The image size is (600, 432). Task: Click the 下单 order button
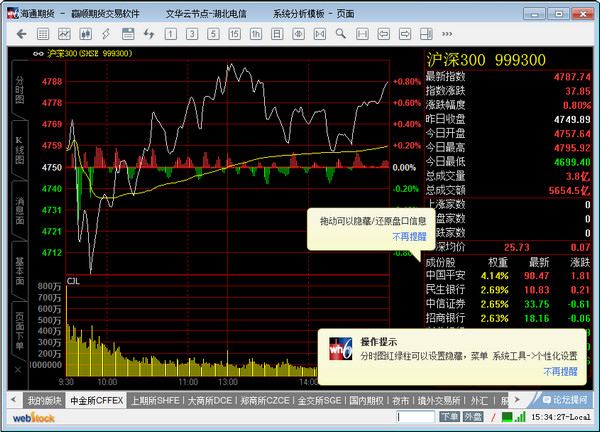coord(450,417)
